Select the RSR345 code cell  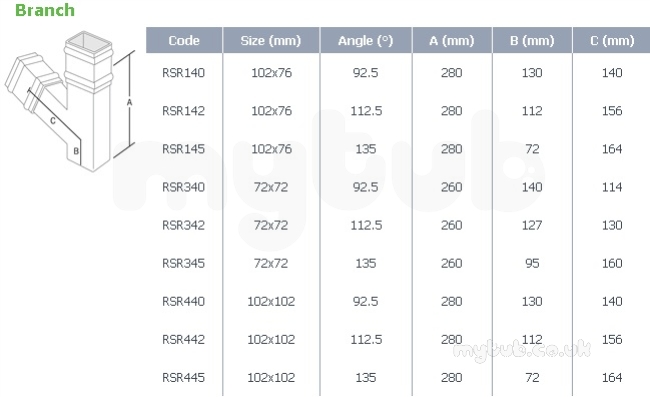tap(184, 264)
